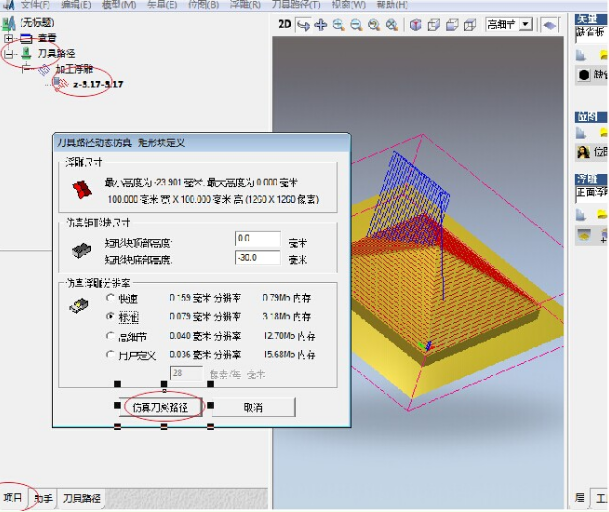Open the 浮雕(R) menu

(245, 5)
